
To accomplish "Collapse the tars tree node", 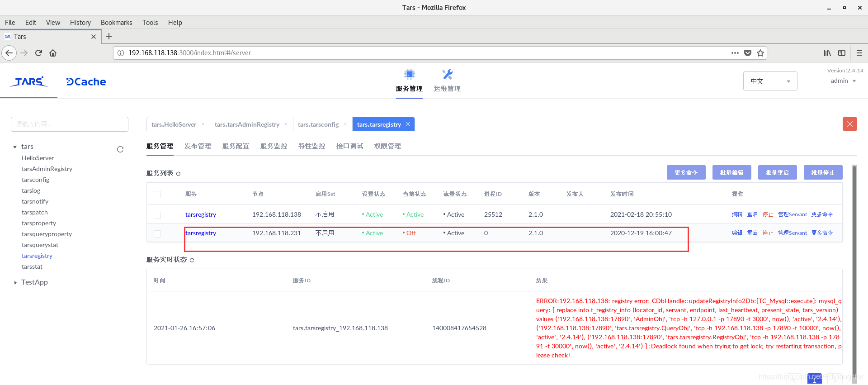I will point(15,147).
